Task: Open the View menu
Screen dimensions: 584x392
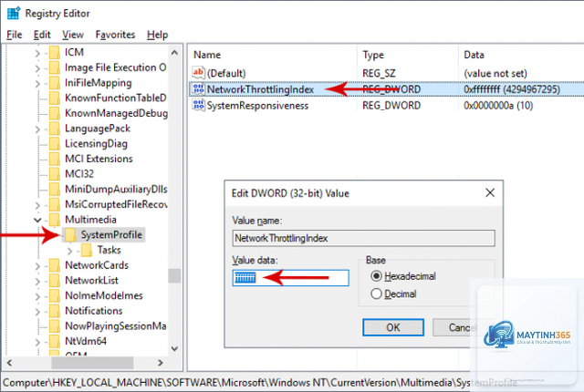Action: pyautogui.click(x=73, y=35)
